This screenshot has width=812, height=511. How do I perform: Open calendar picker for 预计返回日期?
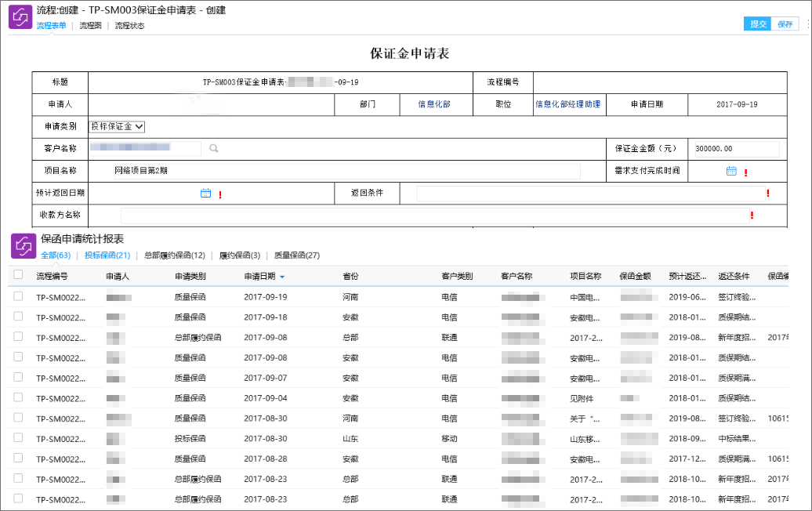tap(205, 193)
